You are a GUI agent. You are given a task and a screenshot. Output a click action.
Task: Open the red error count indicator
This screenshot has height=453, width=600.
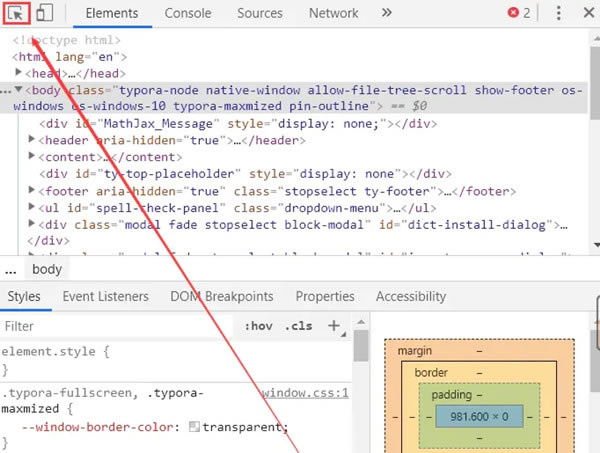(x=518, y=14)
